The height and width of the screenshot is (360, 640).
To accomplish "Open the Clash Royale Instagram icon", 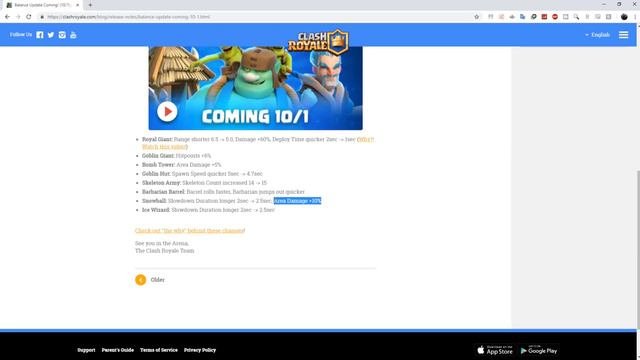I will click(x=62, y=35).
